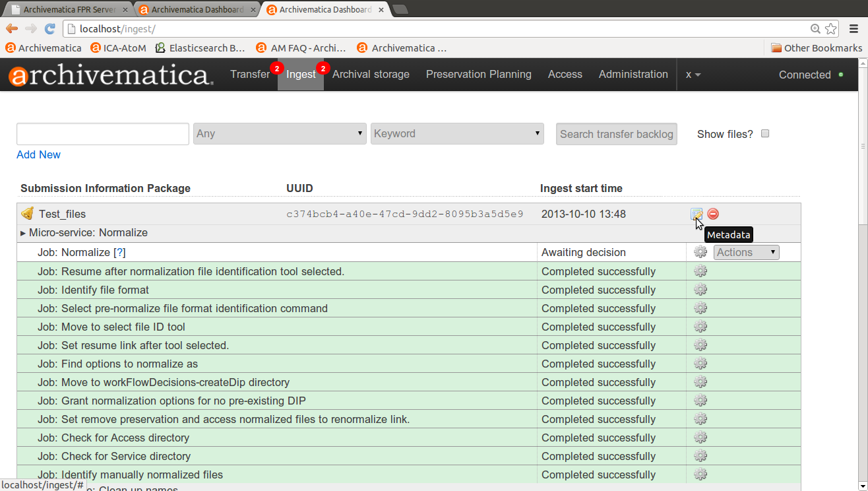868x491 pixels.
Task: Click the red remove icon for Test_files
Action: [713, 214]
